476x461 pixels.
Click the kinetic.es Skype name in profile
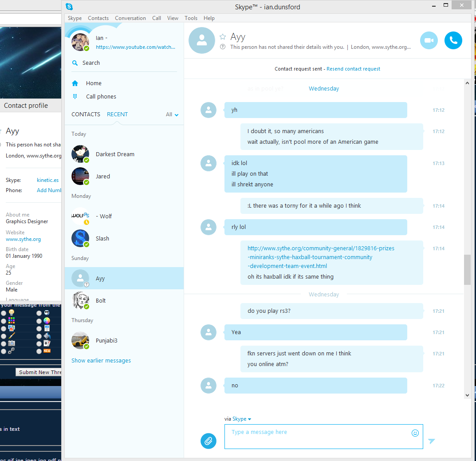coord(47,180)
